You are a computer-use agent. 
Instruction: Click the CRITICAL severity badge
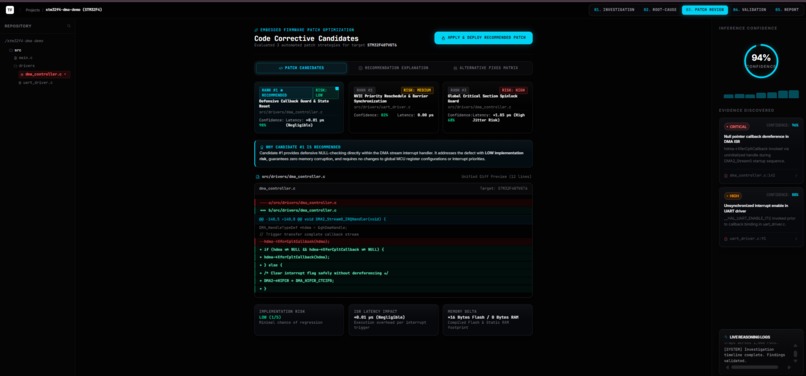coord(737,126)
